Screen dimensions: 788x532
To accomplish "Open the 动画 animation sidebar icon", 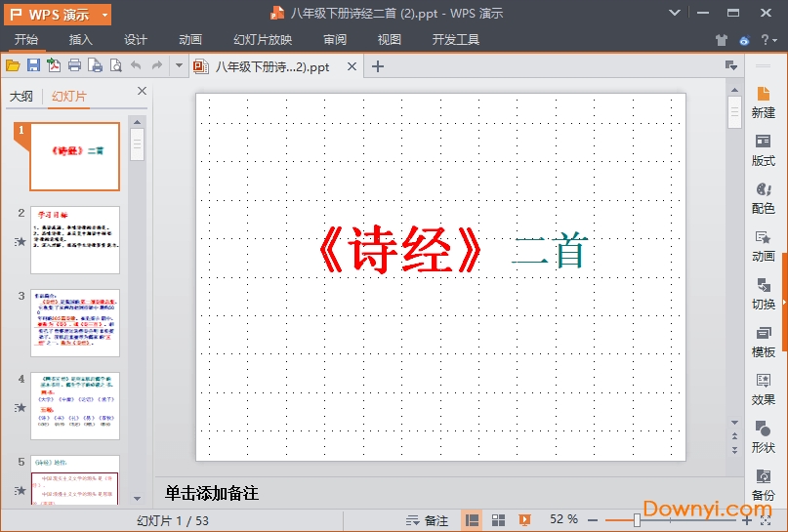I will point(763,246).
